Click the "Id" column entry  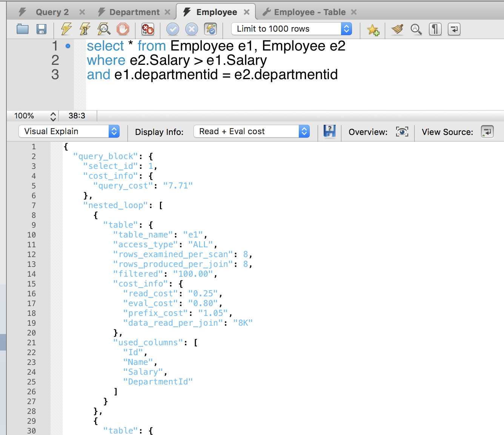(133, 352)
